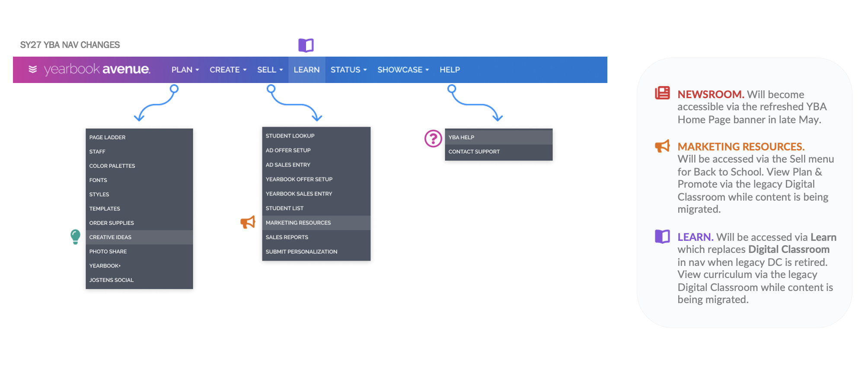The height and width of the screenshot is (377, 868).
Task: Open the Showcase dropdown menu
Action: coord(403,70)
